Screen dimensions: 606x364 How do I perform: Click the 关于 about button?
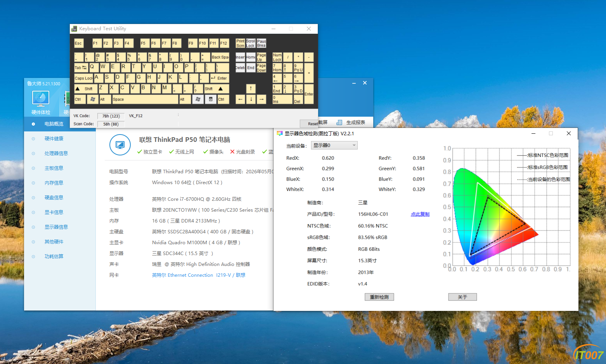pos(462,297)
